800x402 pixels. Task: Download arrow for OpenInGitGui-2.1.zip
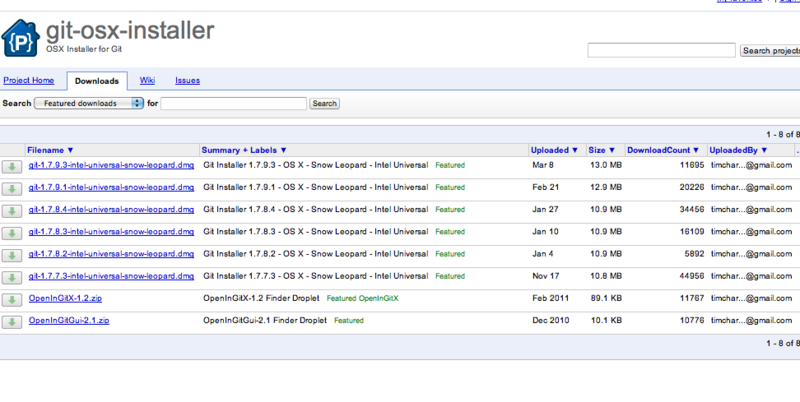coord(12,322)
